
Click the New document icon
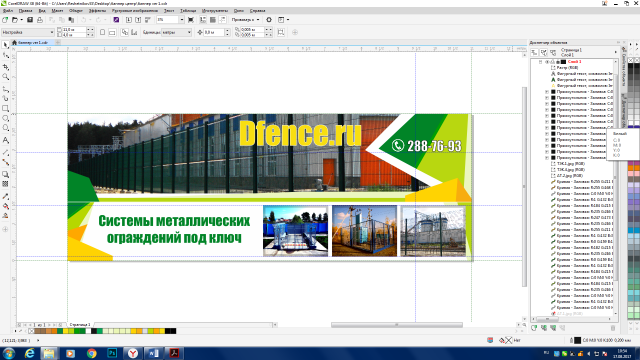click(5, 20)
